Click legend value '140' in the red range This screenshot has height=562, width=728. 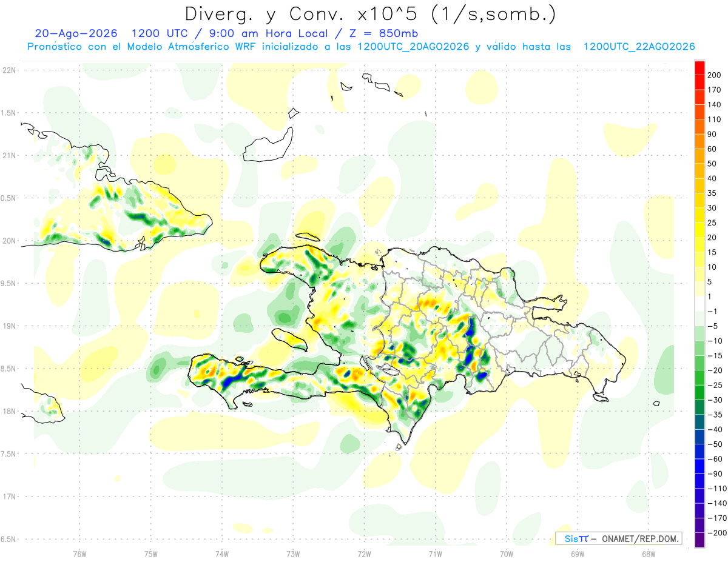[x=714, y=104]
